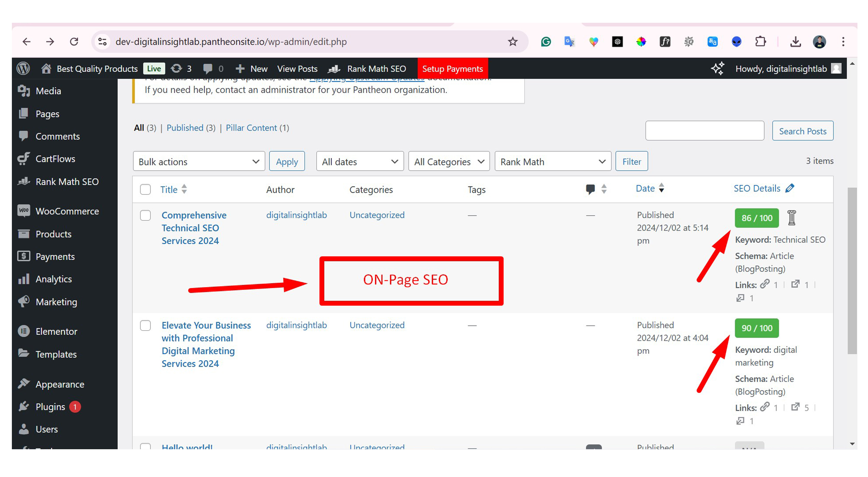The image size is (868, 477).
Task: Expand the All dates dropdown
Action: 359,161
